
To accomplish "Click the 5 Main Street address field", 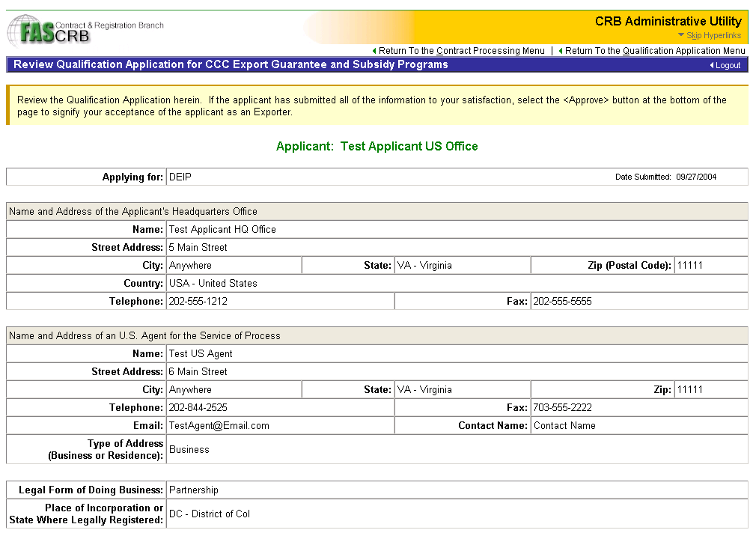I will pos(198,248).
